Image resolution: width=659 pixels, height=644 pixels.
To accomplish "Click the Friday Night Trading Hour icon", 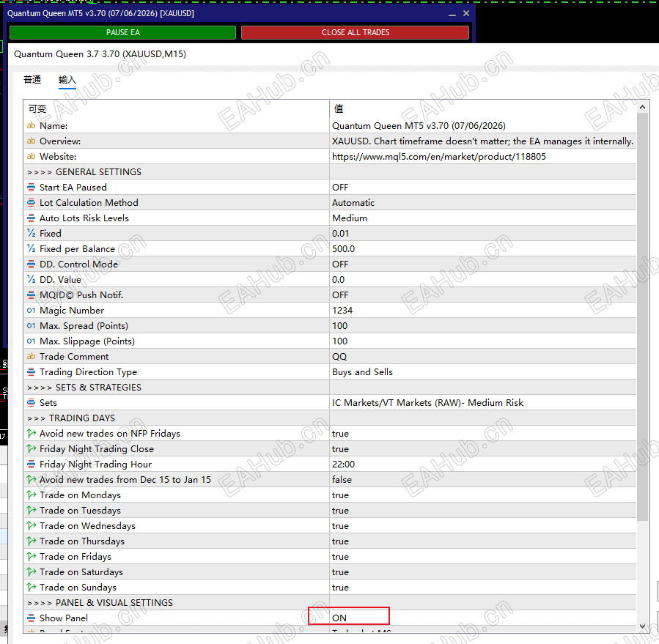I will click(31, 465).
